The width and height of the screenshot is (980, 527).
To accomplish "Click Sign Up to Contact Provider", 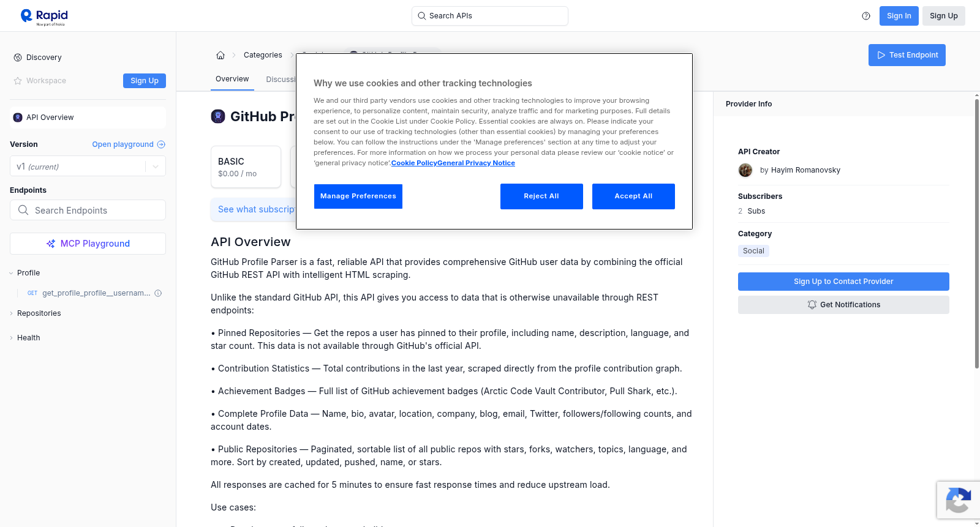I will (843, 282).
